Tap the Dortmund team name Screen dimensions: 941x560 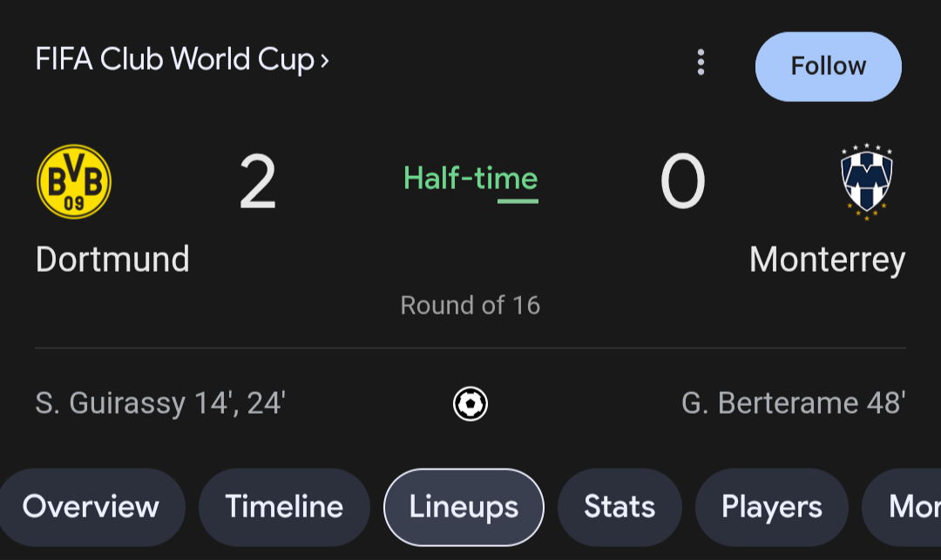coord(112,259)
